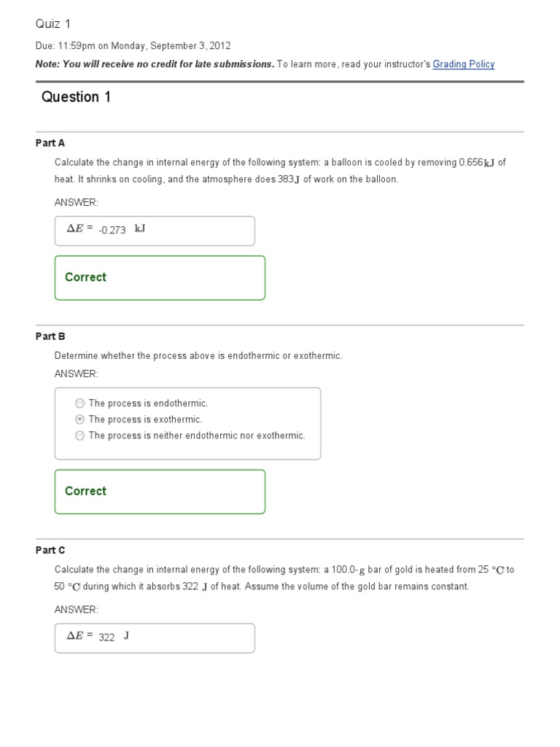560x747 pixels.
Task: Choose 'neither endothermic nor exothermic' radio option
Action: (x=79, y=436)
